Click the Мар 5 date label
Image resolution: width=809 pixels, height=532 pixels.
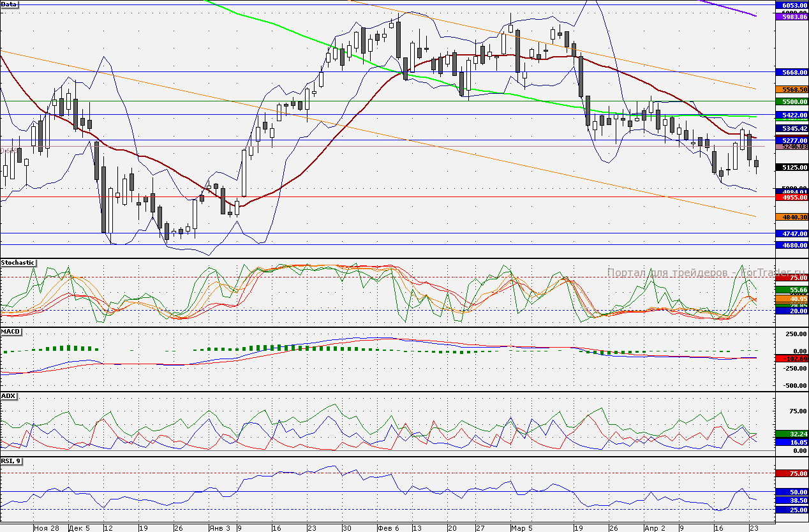(x=522, y=528)
